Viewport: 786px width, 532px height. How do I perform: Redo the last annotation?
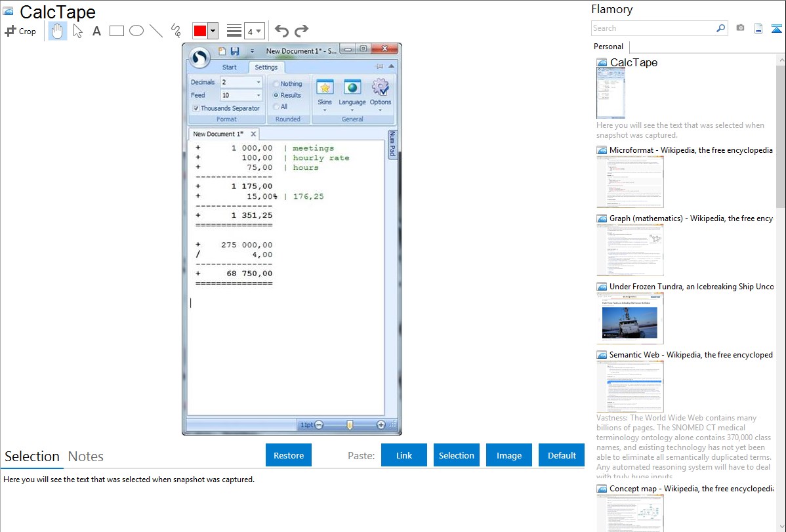click(x=301, y=31)
